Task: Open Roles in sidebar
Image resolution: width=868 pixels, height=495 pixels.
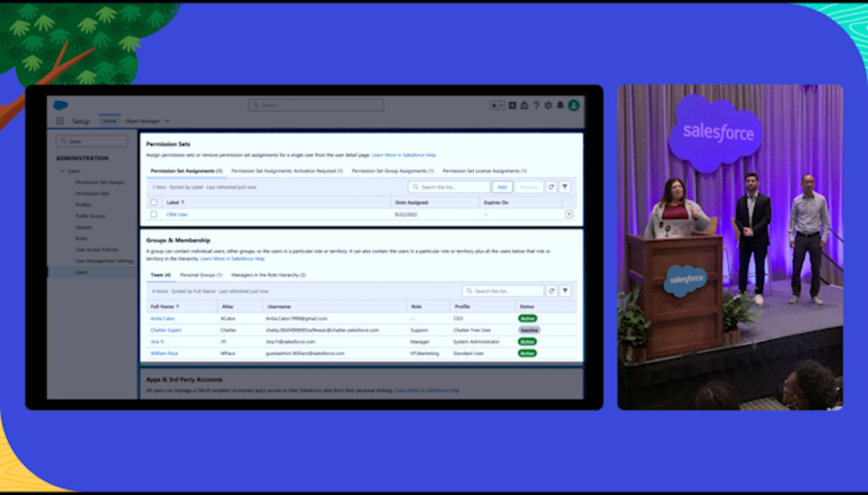Action: (x=82, y=238)
